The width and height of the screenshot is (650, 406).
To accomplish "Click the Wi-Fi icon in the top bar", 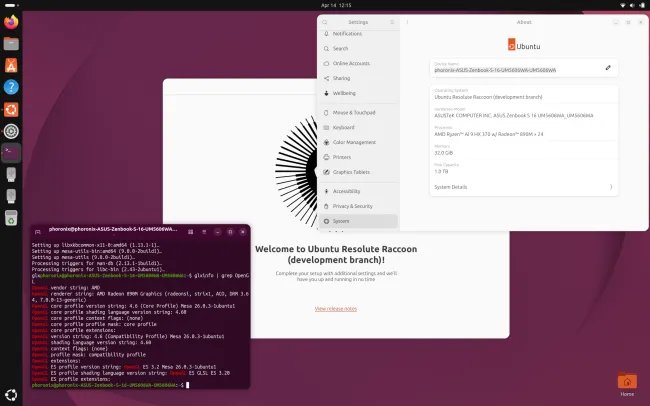I will coord(623,5).
